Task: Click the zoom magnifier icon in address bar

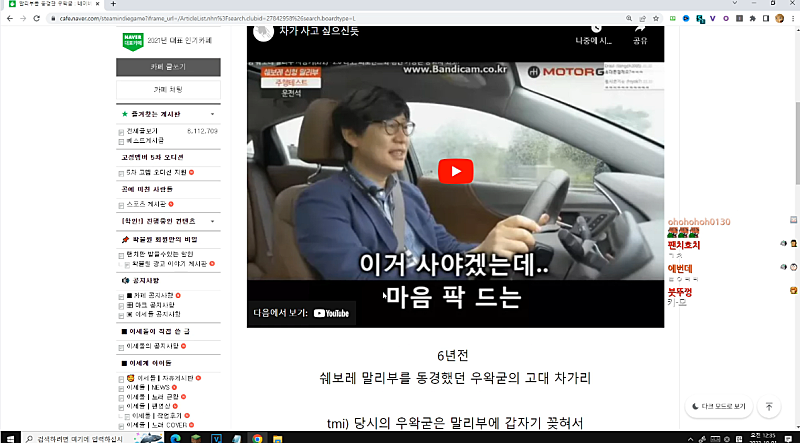Action: pyautogui.click(x=629, y=18)
